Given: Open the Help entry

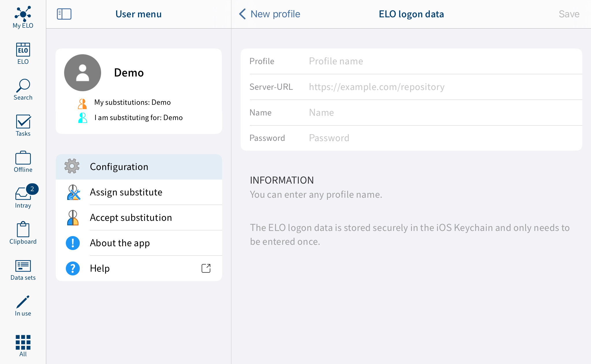Looking at the screenshot, I should point(139,268).
